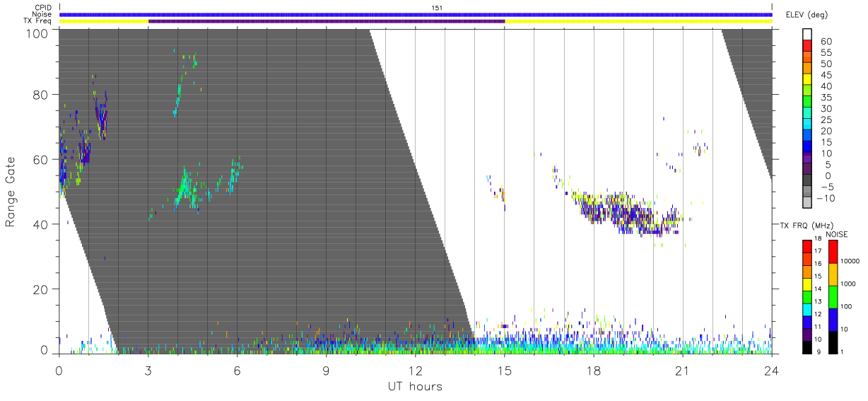Click the 100 label on the NOISE scale
The image size is (868, 401).
847,306
